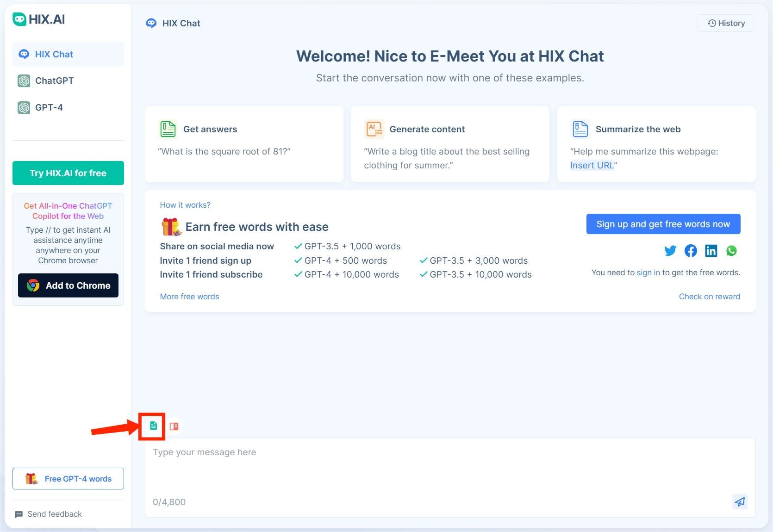Screen dimensions: 773x532
Task: Click the Summarize the web page icon
Action: pyautogui.click(x=580, y=129)
